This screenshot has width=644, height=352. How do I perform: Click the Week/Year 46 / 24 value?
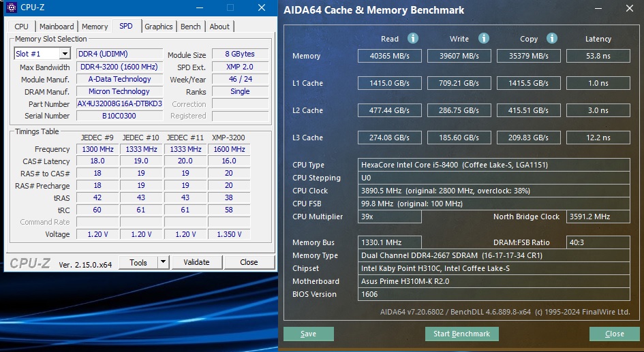(241, 79)
